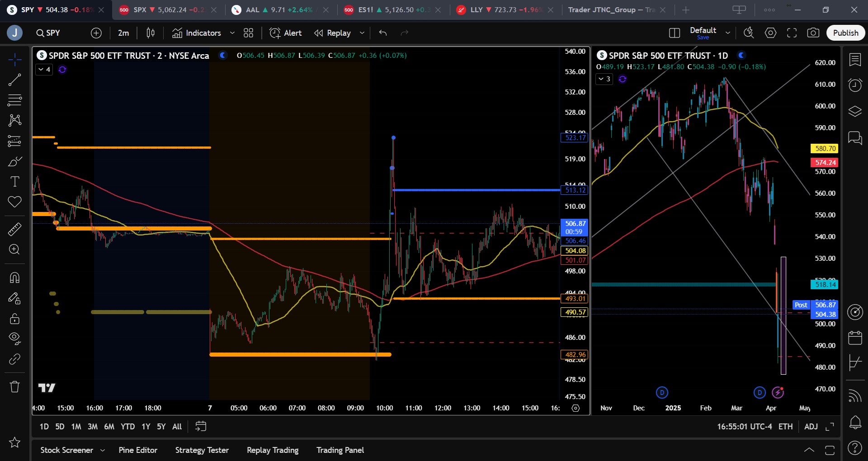This screenshot has height=461, width=868.
Task: Open the alerts clock panel
Action: pos(855,85)
